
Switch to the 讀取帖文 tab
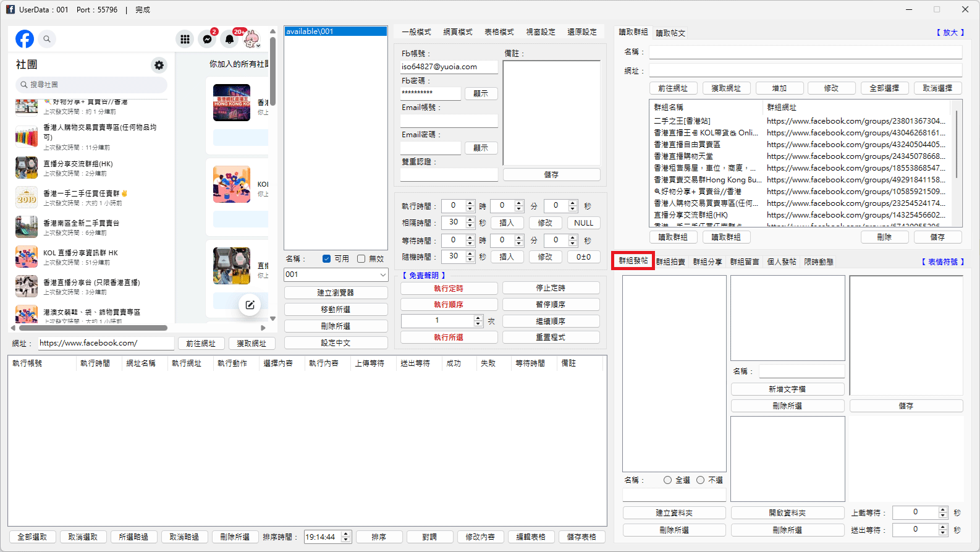(x=670, y=33)
